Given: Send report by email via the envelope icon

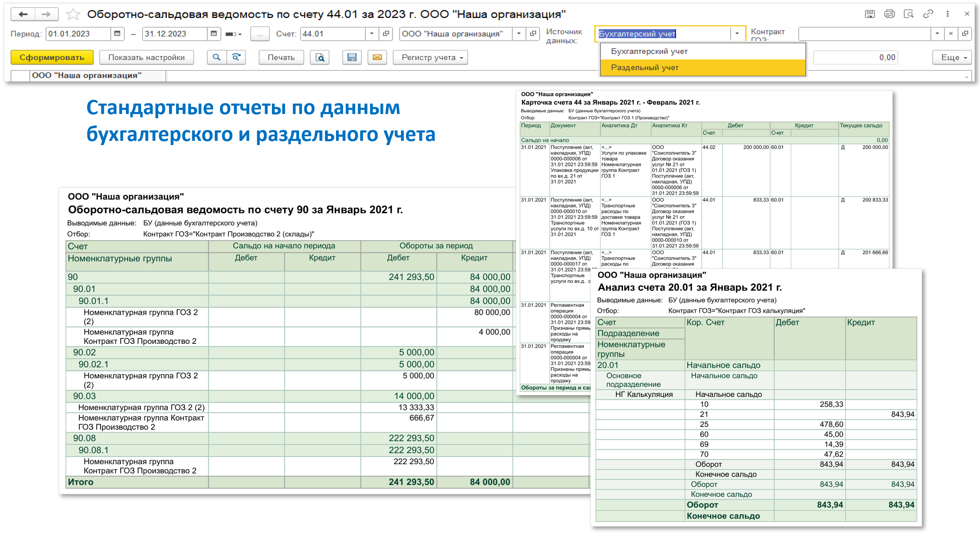Looking at the screenshot, I should point(377,57).
